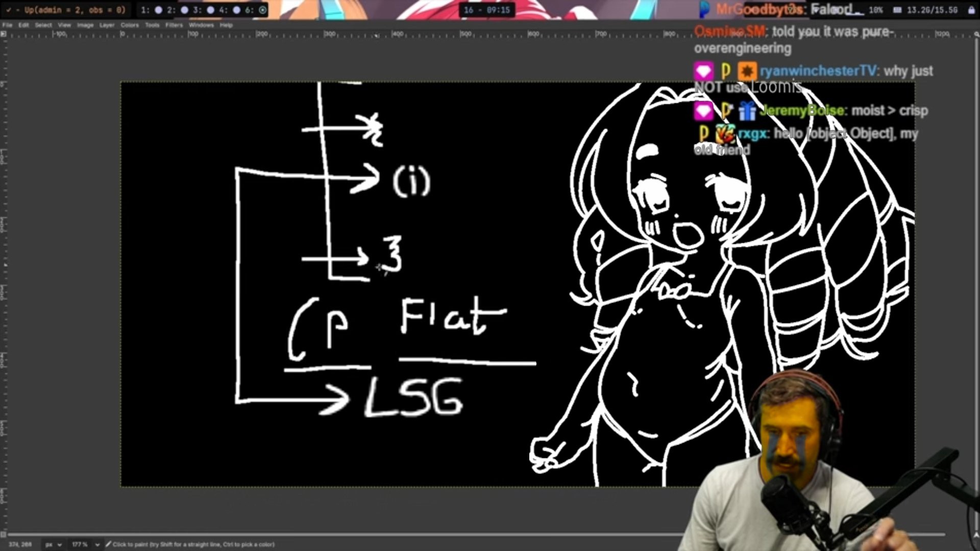Click the ruler corner image menu button

3,34
